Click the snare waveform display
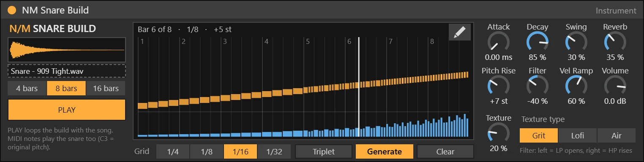The height and width of the screenshot is (162, 644). point(67,50)
